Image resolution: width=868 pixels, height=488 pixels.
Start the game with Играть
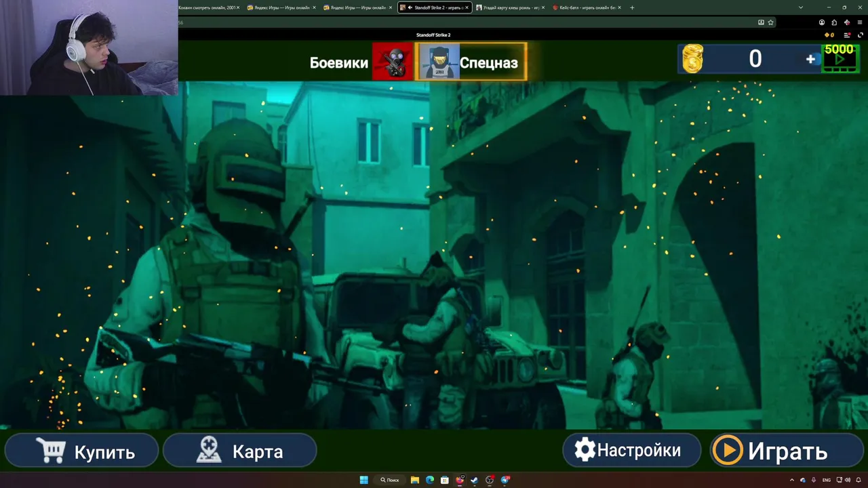coord(787,451)
